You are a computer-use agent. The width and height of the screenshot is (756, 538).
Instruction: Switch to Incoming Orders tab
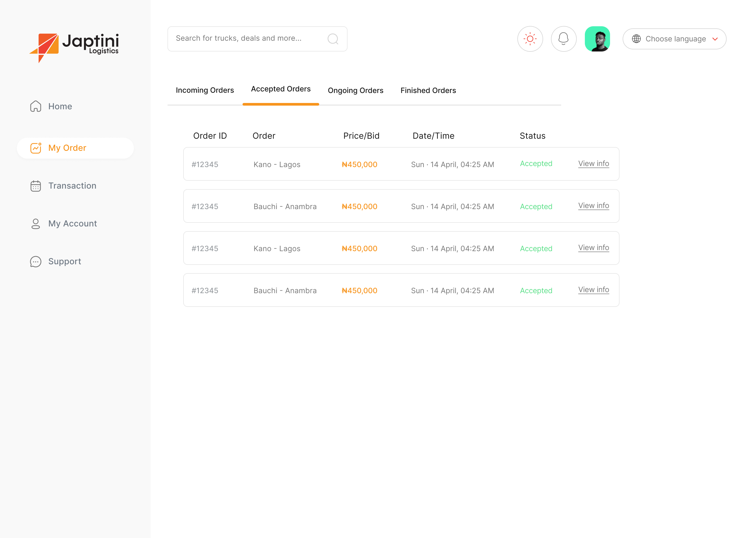click(204, 90)
